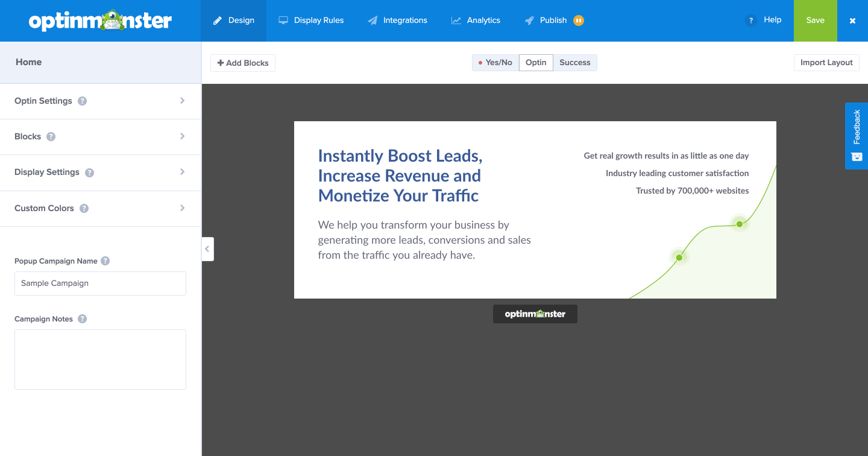Switch to the Optin view
The width and height of the screenshot is (868, 456).
click(x=536, y=63)
